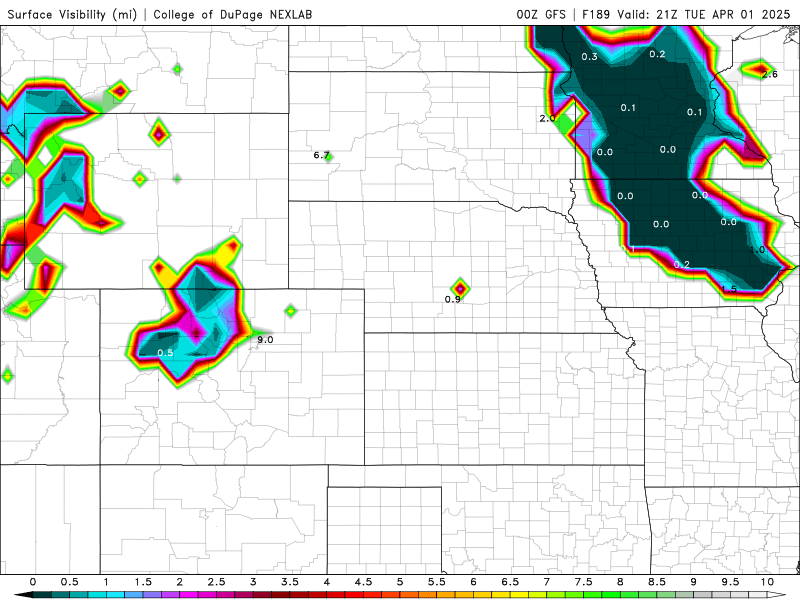Click the colorbar tick label 0
Screen dimensions: 800x600
33,582
